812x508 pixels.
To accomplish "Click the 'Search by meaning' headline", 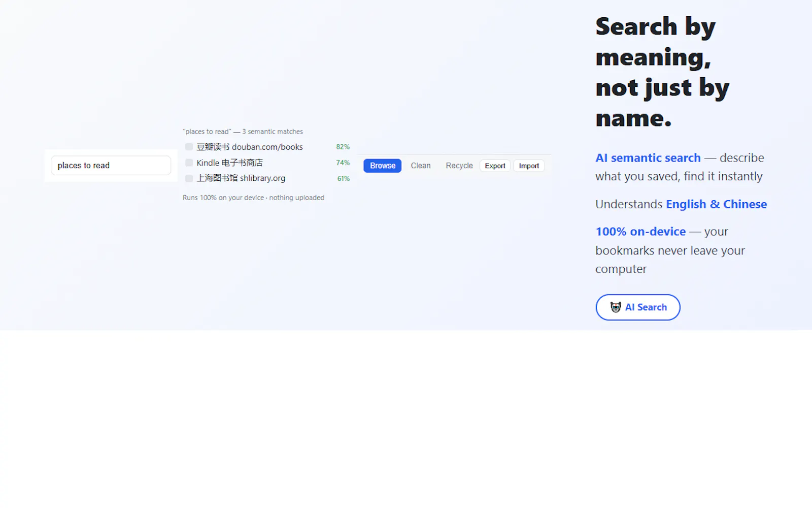I will tap(662, 72).
